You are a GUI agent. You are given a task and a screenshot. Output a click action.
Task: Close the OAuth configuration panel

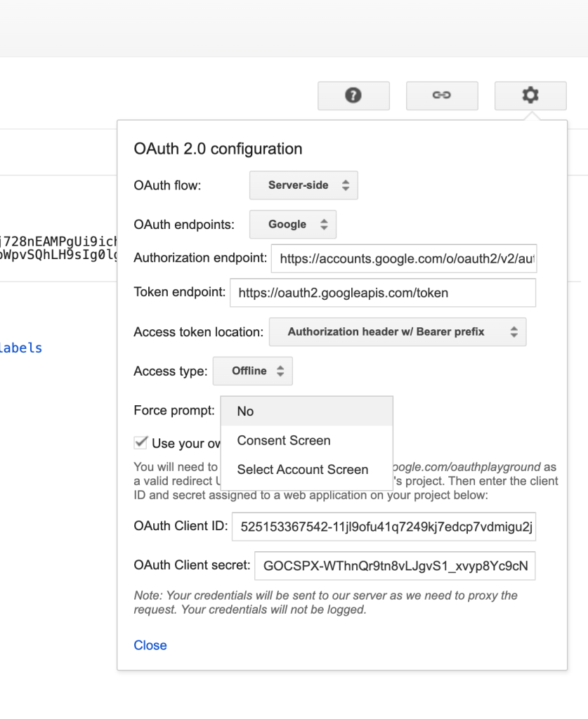pos(150,645)
